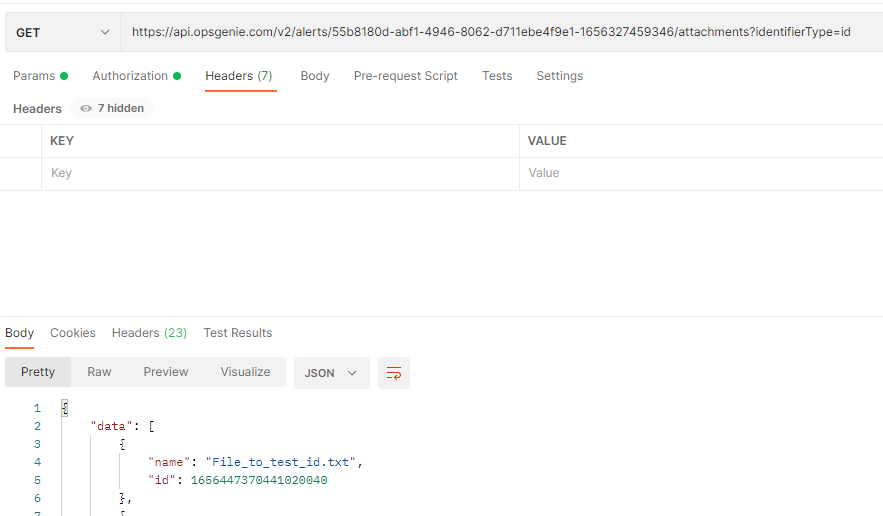Click the empty Value input cell
Viewport: 883px width, 516px height.
[701, 174]
